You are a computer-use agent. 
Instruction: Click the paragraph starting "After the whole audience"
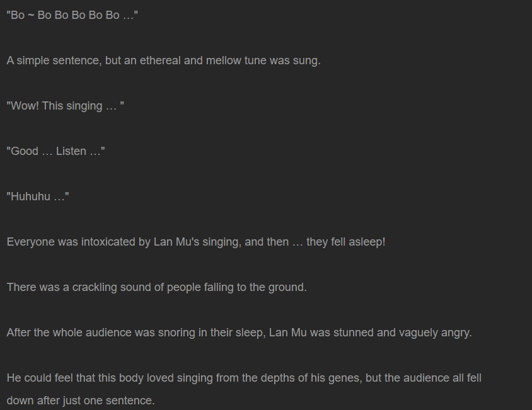tap(239, 333)
